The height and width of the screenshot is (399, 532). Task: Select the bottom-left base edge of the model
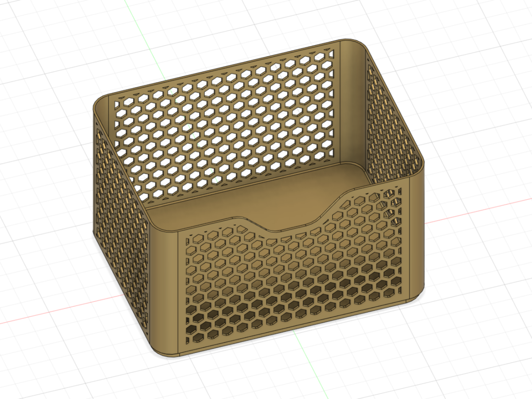[x=133, y=319]
